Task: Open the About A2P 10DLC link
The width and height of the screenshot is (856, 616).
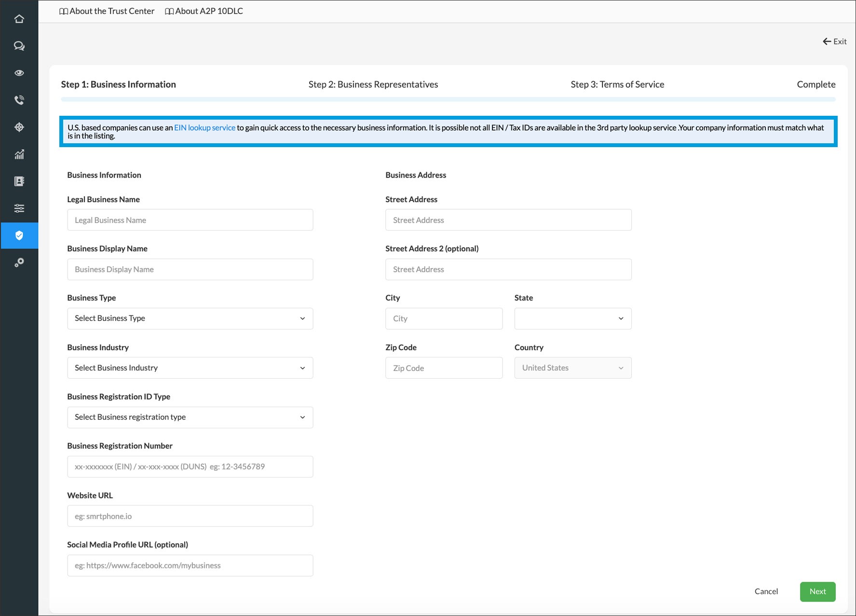Action: 204,11
